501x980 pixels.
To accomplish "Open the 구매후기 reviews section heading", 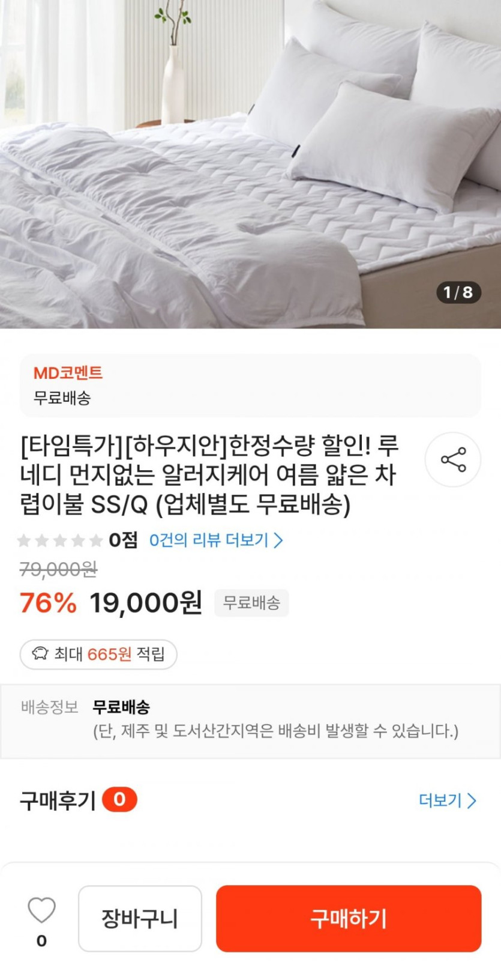I will point(58,800).
